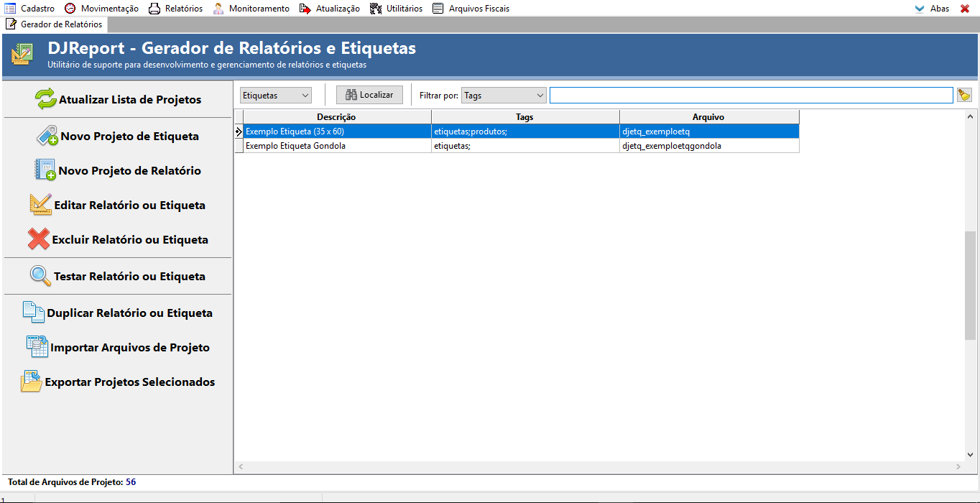Sort the list by the Descrição column header
The width and height of the screenshot is (980, 503).
(x=336, y=117)
